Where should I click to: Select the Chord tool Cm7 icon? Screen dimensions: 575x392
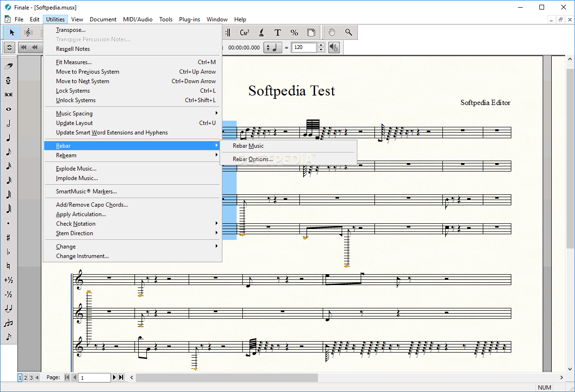(244, 32)
